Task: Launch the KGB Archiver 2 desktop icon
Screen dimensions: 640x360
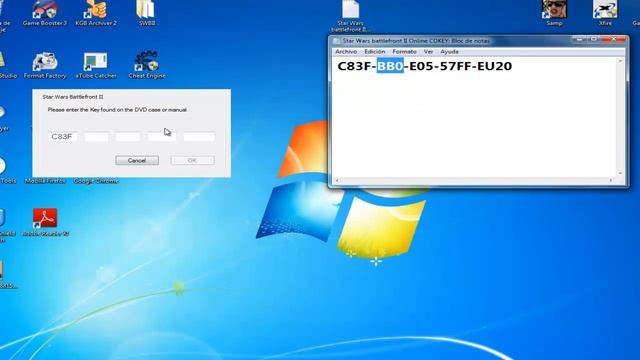Action: click(96, 12)
